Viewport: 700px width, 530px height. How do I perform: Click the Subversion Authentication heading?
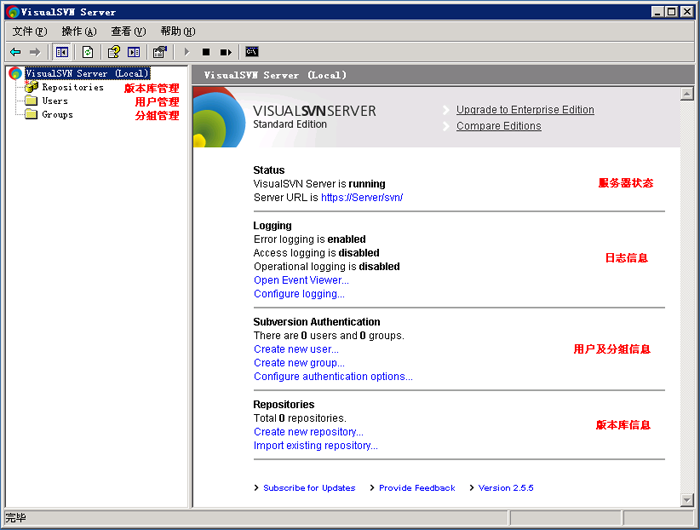(317, 322)
